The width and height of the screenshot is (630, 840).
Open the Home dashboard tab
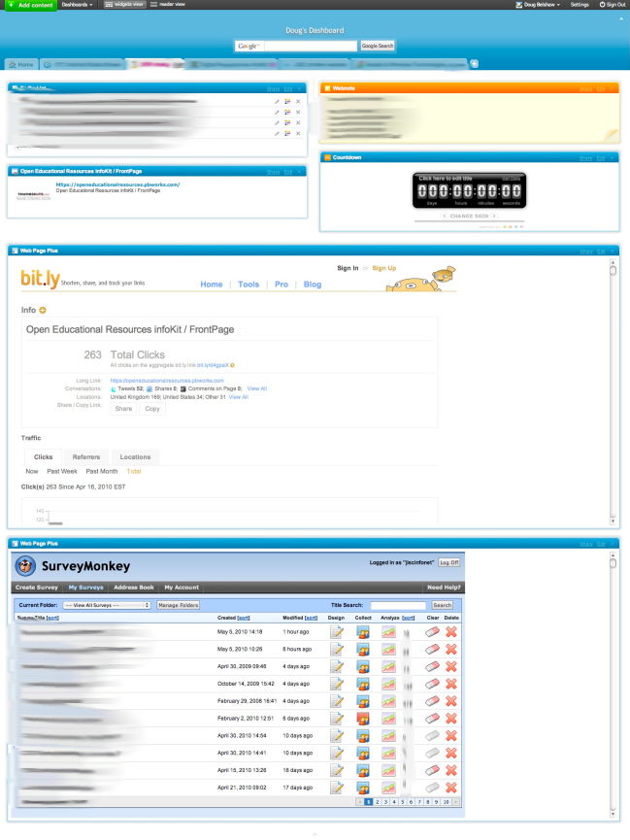pyautogui.click(x=21, y=65)
